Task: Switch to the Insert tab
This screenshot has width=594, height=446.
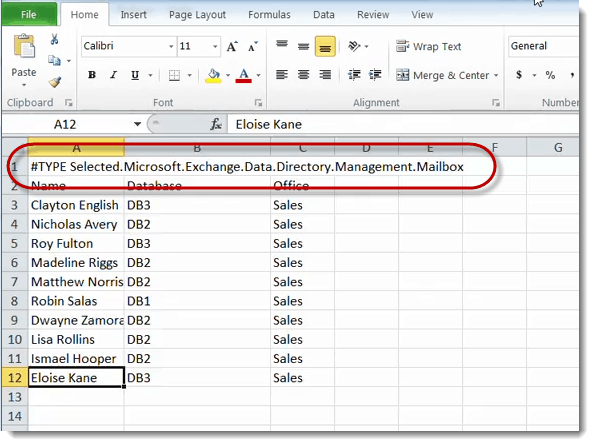Action: [133, 14]
